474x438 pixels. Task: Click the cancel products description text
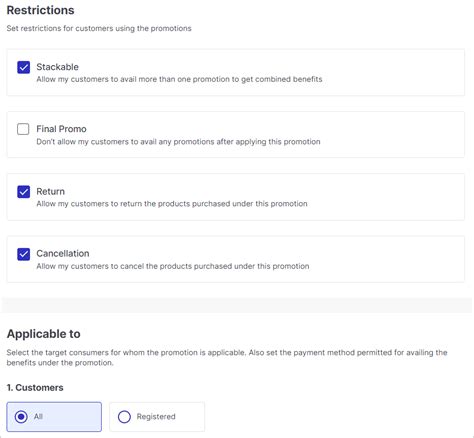[x=173, y=266]
